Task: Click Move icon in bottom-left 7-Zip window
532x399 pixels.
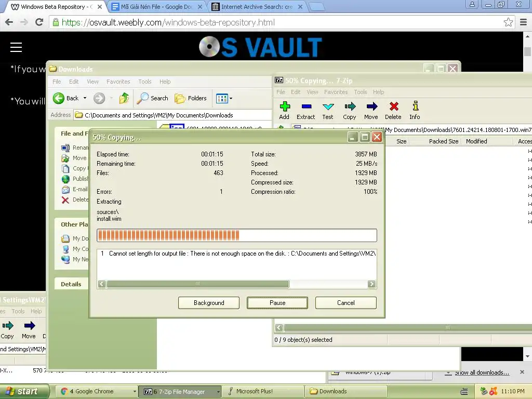Action: click(x=29, y=330)
